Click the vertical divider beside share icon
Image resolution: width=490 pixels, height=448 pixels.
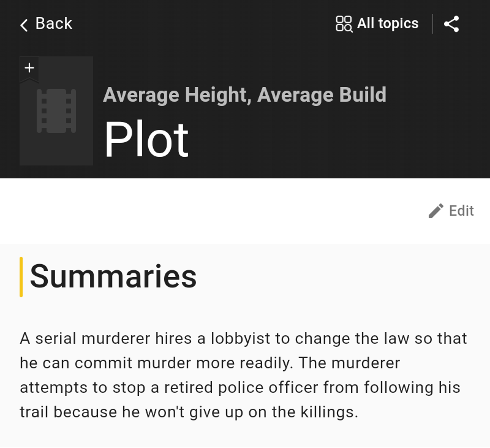432,24
